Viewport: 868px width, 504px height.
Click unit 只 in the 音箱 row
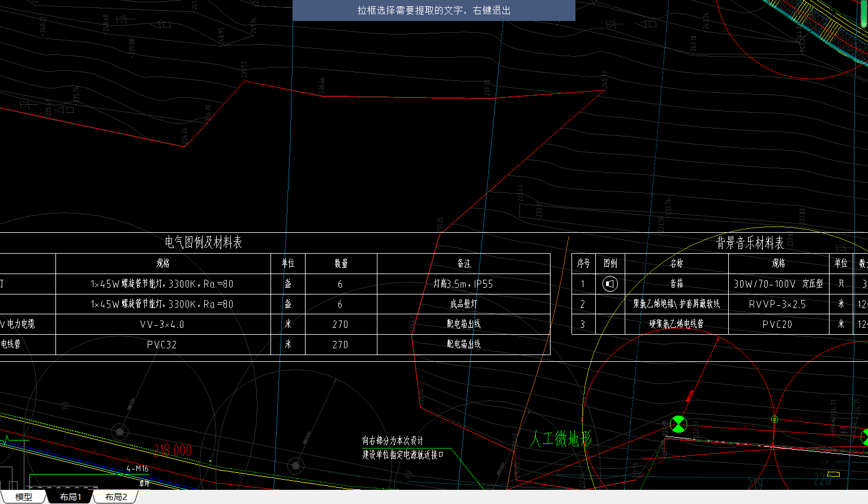841,284
